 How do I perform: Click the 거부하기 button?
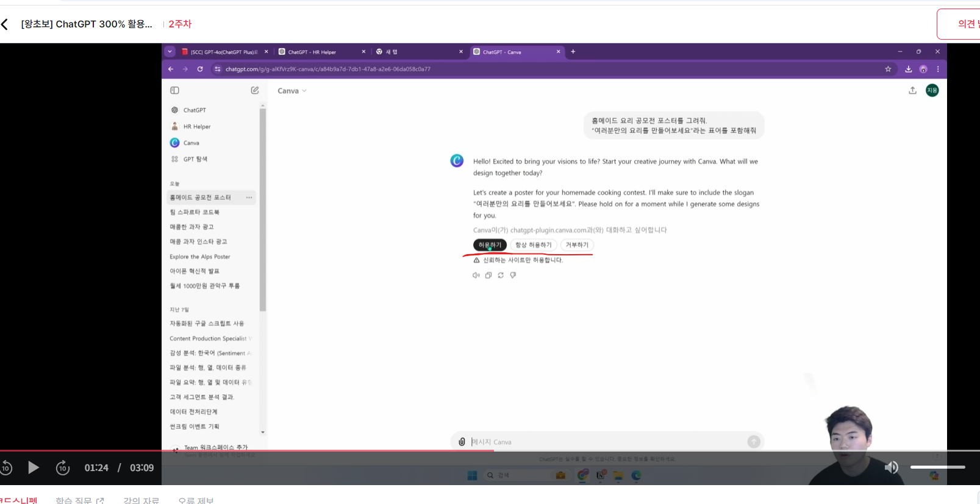pyautogui.click(x=577, y=245)
